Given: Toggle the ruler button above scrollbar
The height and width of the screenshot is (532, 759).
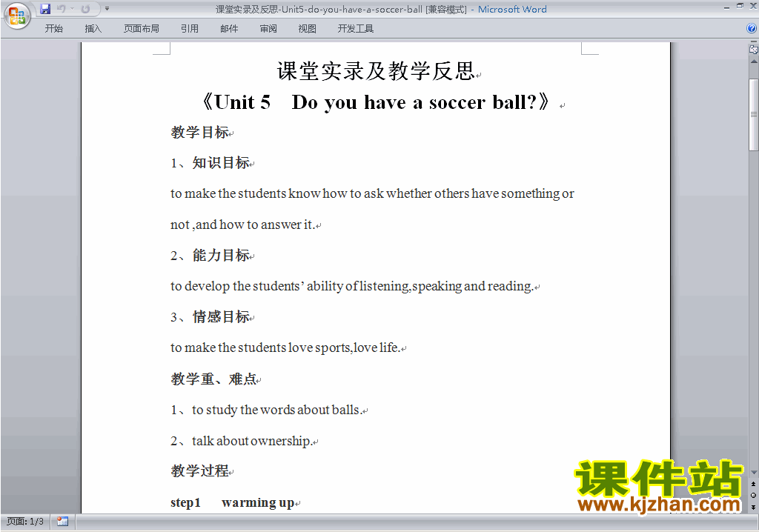Looking at the screenshot, I should (753, 49).
